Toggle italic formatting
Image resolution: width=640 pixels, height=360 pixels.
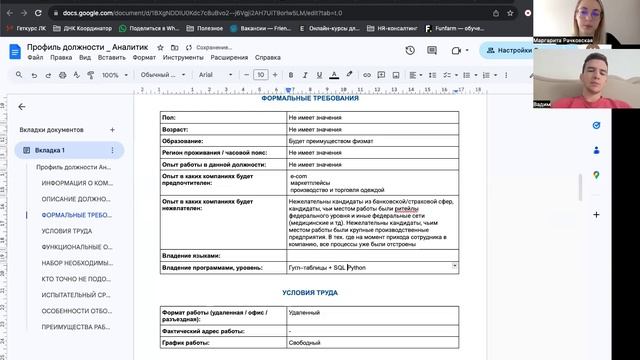pos(305,75)
